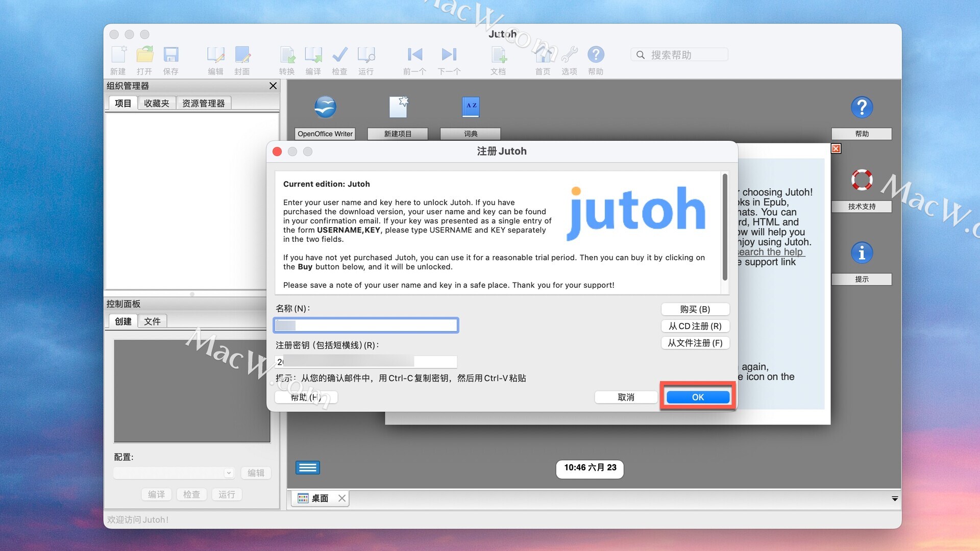980x551 pixels.
Task: Click the Help toolbar question icon
Action: (x=596, y=55)
